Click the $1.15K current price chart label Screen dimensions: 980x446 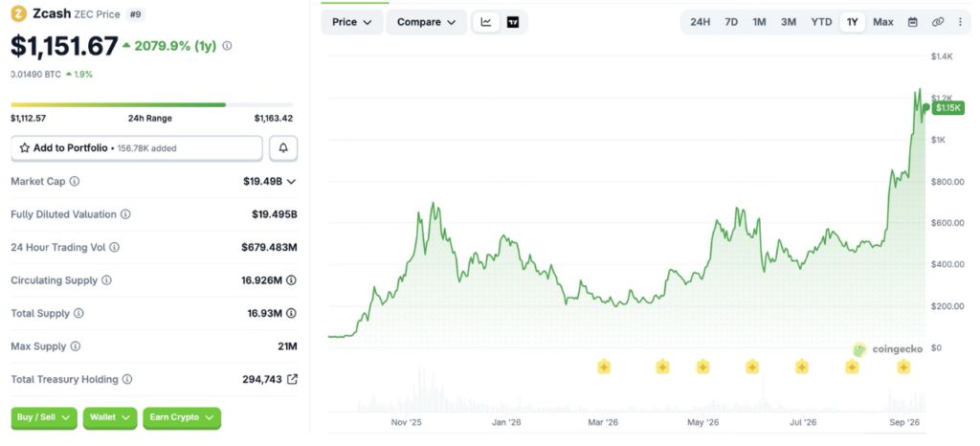click(948, 108)
